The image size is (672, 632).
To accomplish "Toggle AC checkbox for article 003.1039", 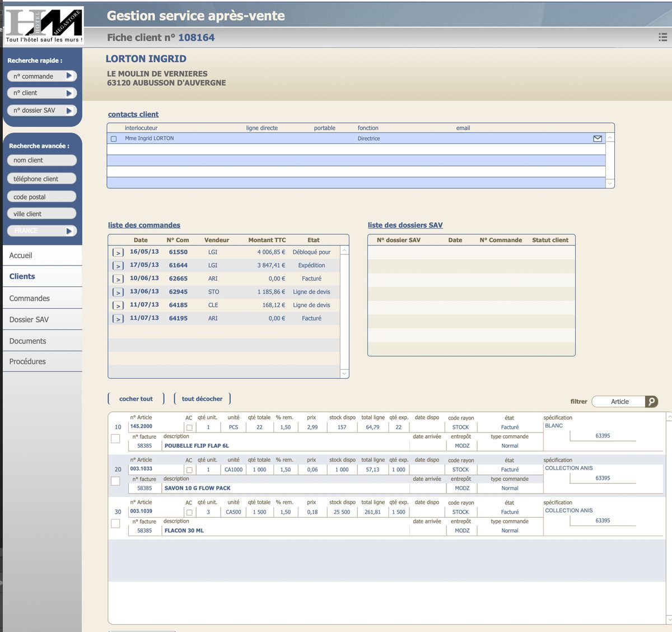I will click(x=189, y=512).
